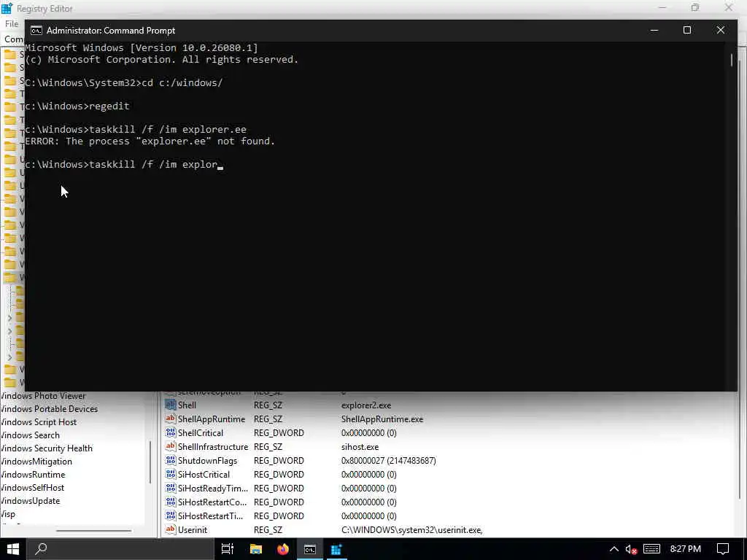Viewport: 747px width, 560px height.
Task: Select ShutdownFlags value name
Action: [207, 461]
